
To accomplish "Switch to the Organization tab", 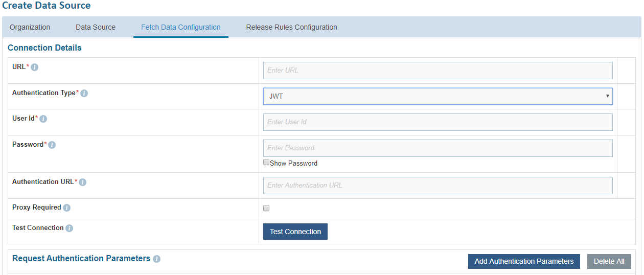I will pyautogui.click(x=30, y=27).
